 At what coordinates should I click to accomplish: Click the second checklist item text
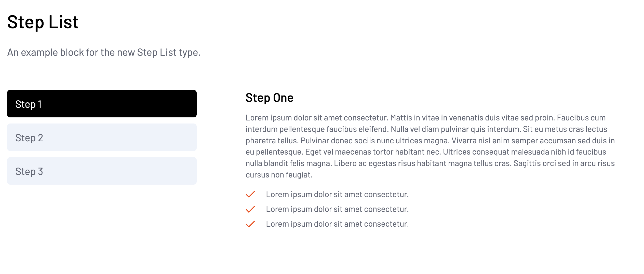(337, 209)
